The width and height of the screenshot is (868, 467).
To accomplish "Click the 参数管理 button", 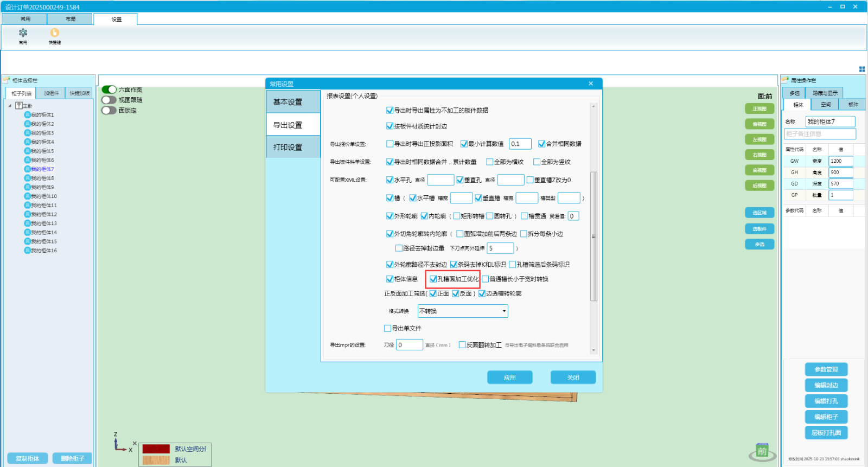I will (826, 369).
